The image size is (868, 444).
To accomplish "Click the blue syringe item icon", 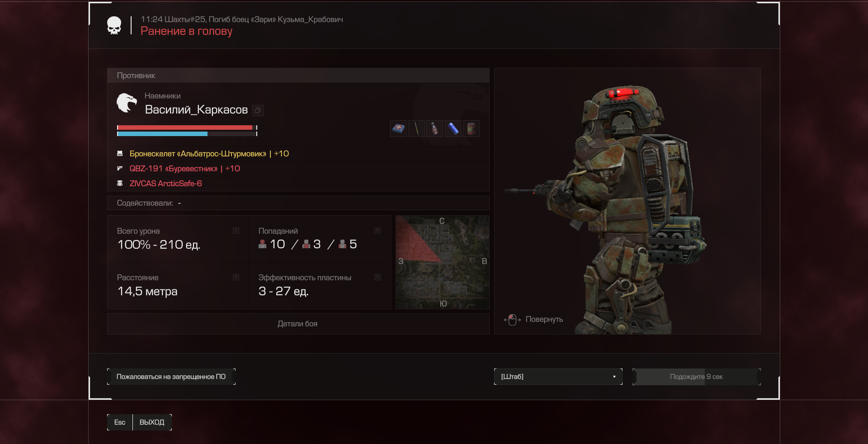I will pyautogui.click(x=453, y=129).
